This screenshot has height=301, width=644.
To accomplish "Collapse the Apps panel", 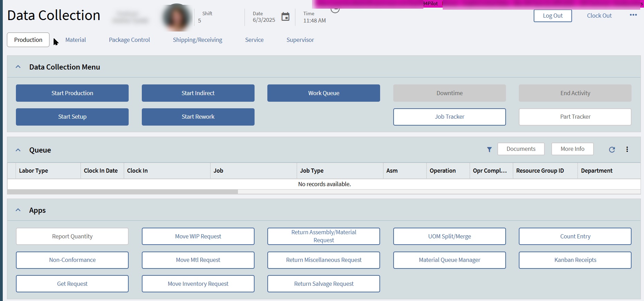I will pos(18,210).
